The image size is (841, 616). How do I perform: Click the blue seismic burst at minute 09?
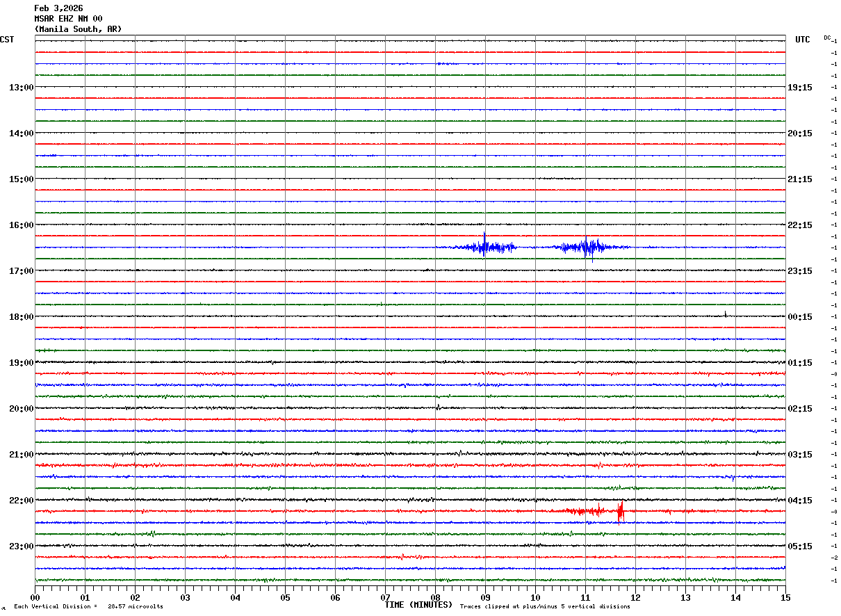point(486,246)
